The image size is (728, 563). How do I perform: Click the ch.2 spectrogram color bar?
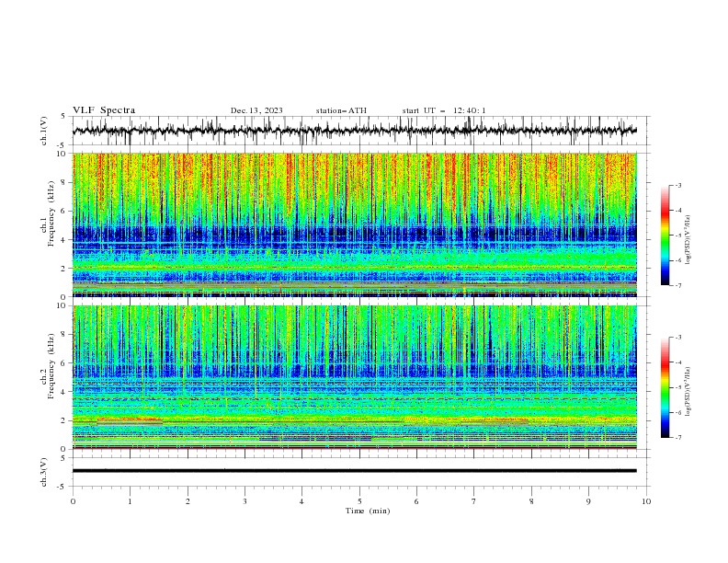pos(665,387)
